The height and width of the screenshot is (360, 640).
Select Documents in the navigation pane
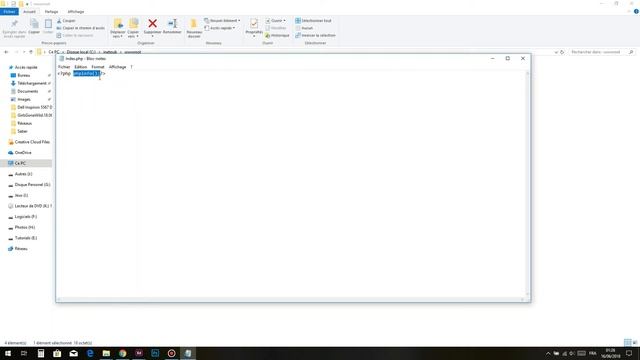pyautogui.click(x=27, y=91)
